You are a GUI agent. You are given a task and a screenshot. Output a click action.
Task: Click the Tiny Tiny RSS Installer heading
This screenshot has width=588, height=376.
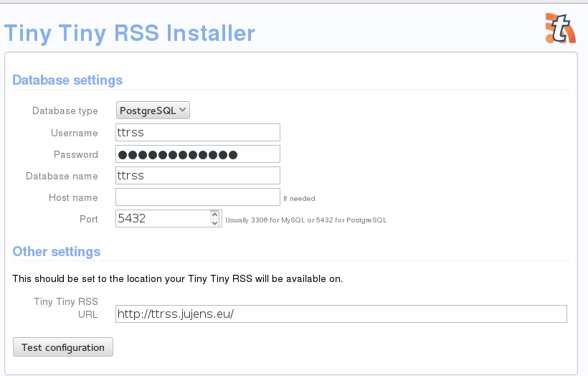pyautogui.click(x=129, y=34)
